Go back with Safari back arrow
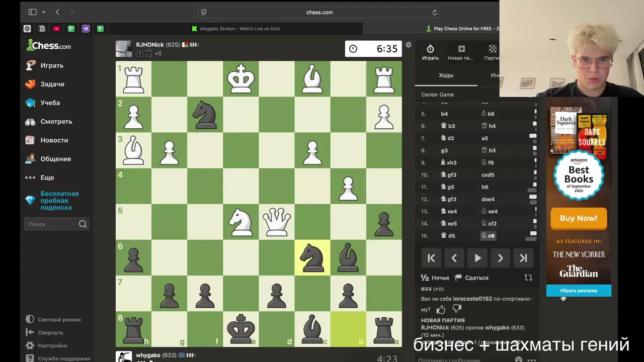Image resolution: width=644 pixels, height=362 pixels. 57,12
